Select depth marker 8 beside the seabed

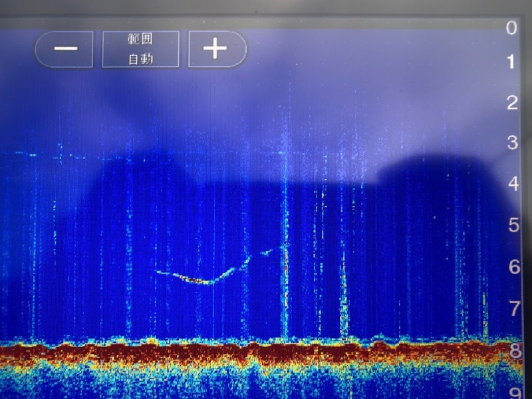(514, 351)
